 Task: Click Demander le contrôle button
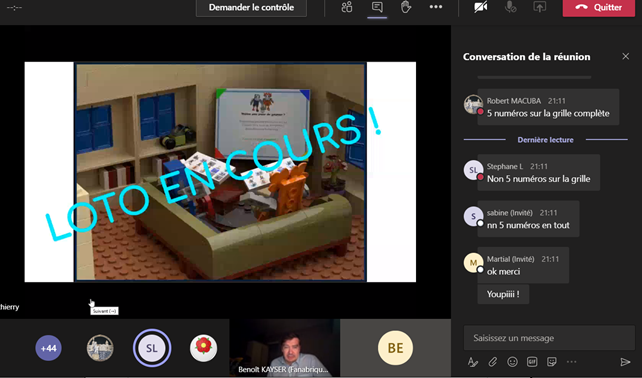[251, 7]
